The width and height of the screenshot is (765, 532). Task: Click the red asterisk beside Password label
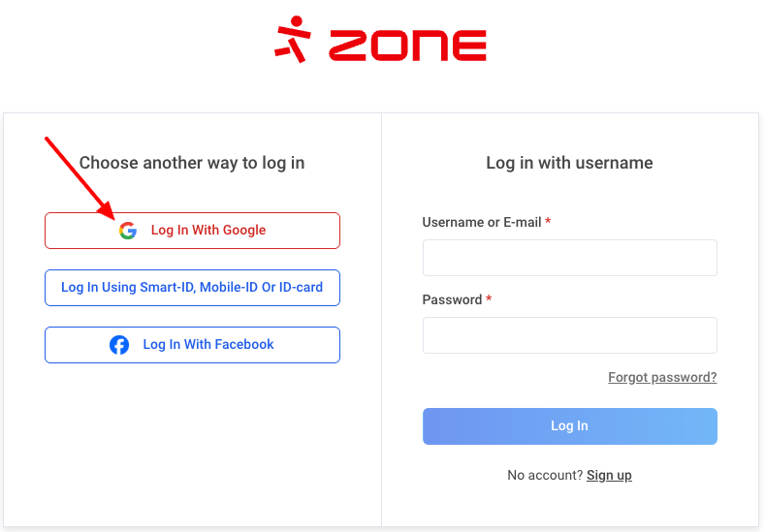pos(489,299)
